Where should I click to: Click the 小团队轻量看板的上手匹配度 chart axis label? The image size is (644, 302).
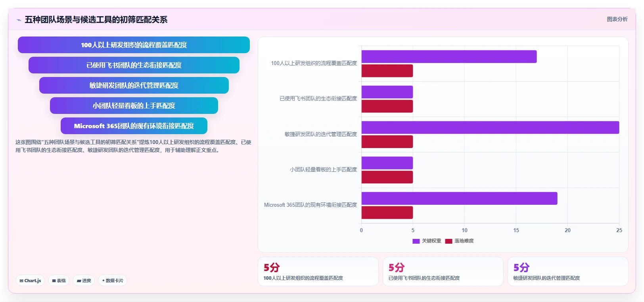324,169
